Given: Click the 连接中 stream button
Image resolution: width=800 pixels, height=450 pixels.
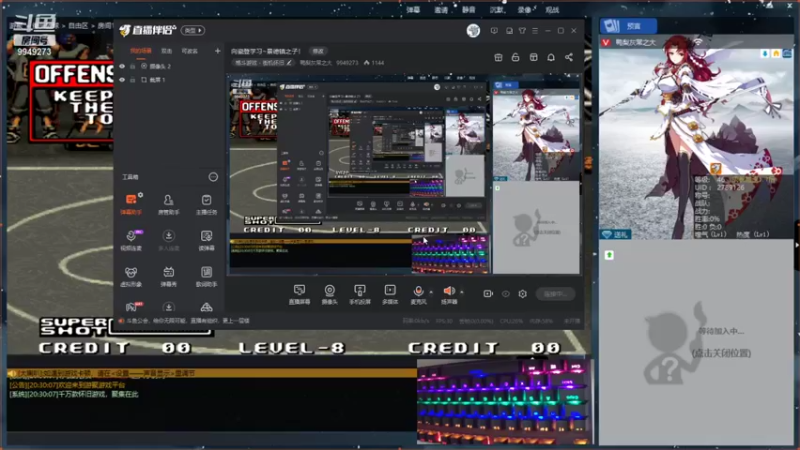Looking at the screenshot, I should 555,294.
